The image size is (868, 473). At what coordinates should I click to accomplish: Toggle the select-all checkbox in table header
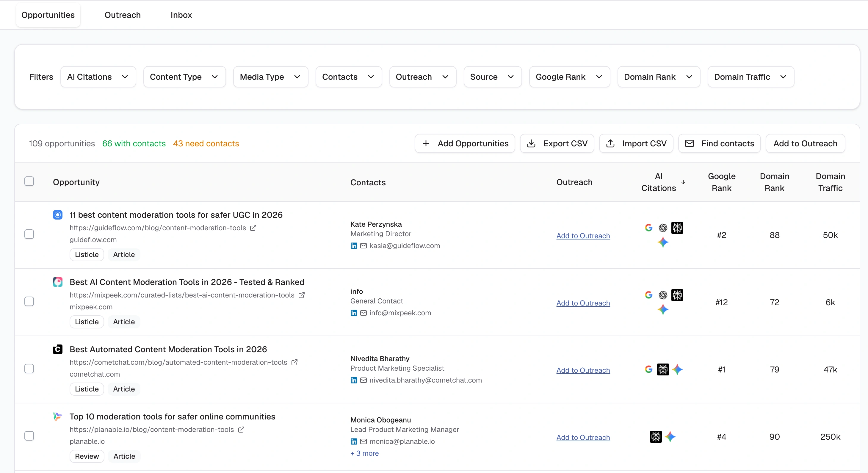(29, 181)
